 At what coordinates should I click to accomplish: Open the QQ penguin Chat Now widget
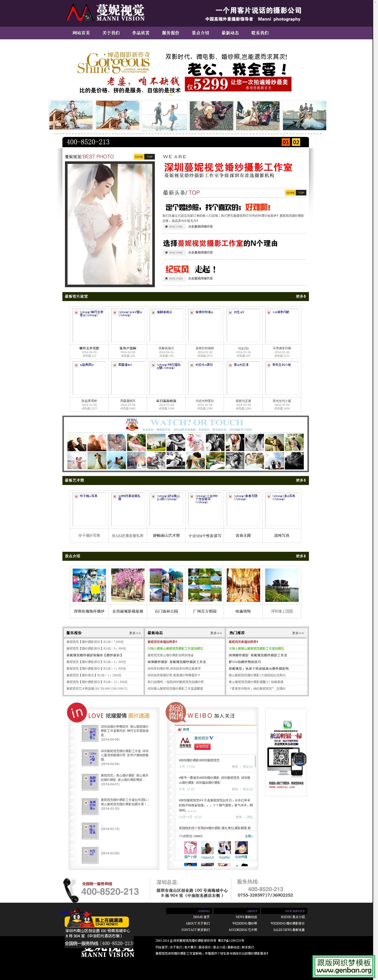coord(97,921)
